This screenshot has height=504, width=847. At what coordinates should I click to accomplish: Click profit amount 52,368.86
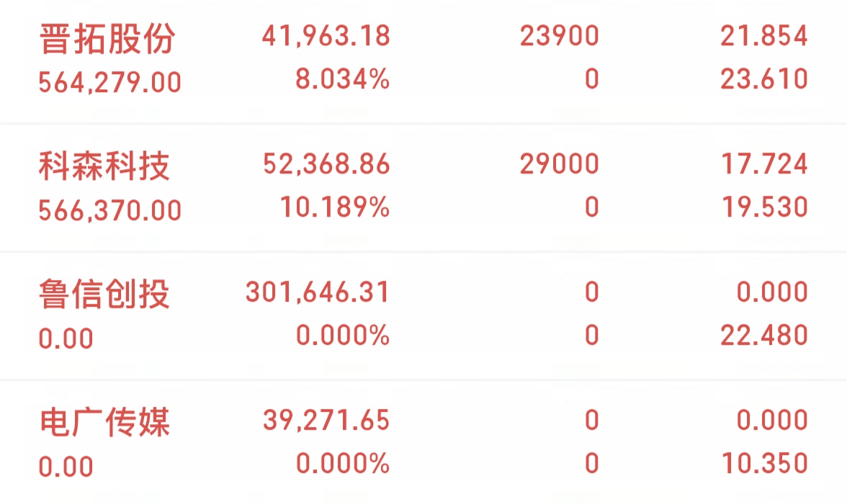point(326,164)
